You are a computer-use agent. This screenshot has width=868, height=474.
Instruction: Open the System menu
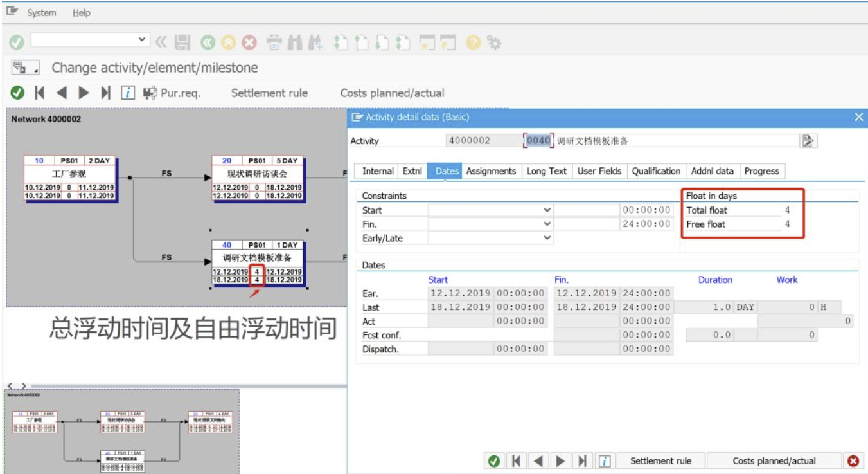pyautogui.click(x=41, y=12)
